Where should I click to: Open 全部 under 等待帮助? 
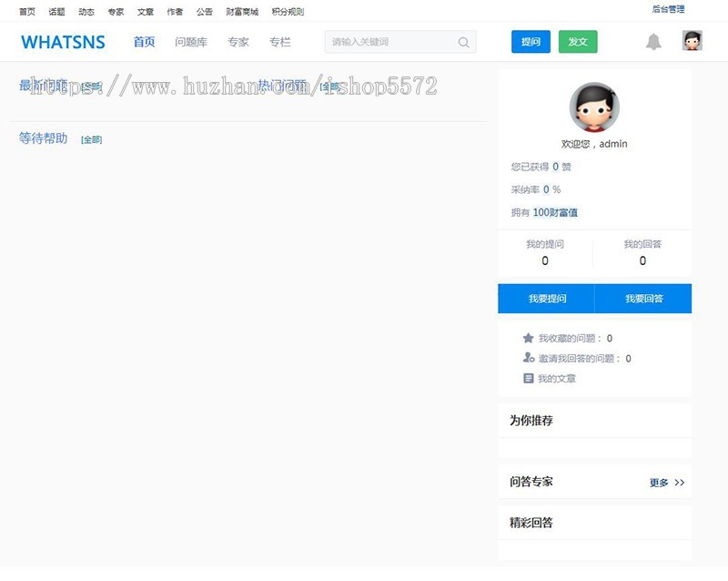click(91, 138)
